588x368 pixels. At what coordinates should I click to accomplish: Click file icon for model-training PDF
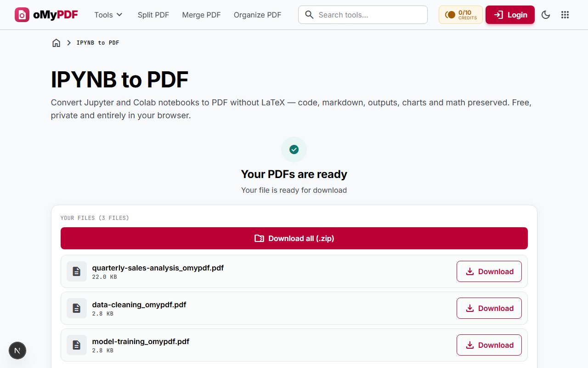point(77,345)
